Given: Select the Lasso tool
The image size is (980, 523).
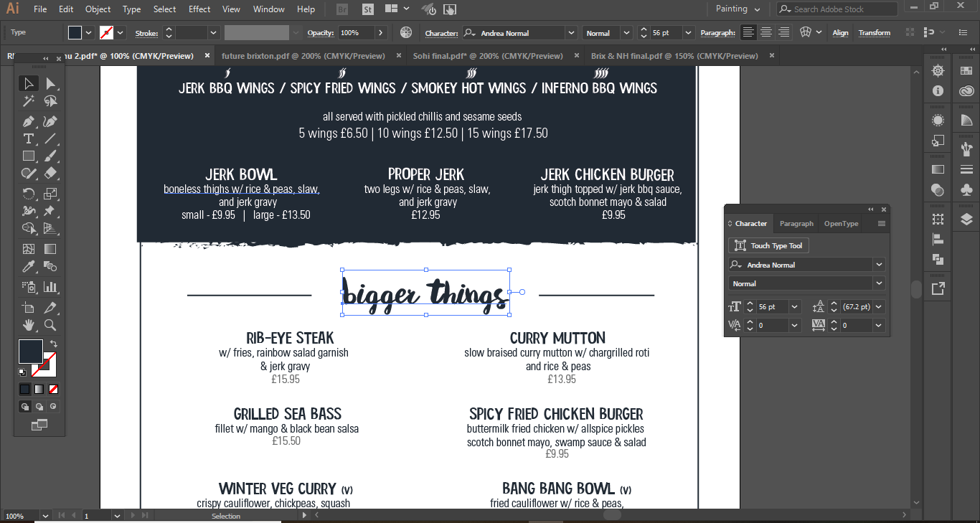Looking at the screenshot, I should (50, 101).
